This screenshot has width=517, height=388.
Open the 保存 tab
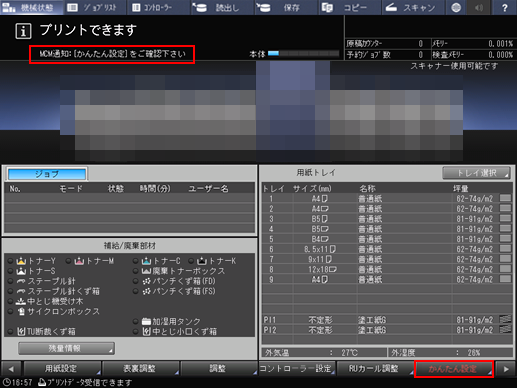286,7
